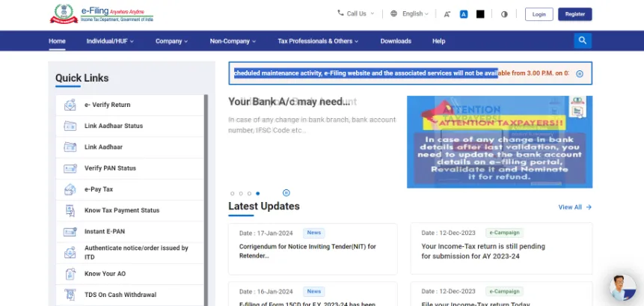
Task: Select the blue A default theme icon
Action: click(x=464, y=14)
